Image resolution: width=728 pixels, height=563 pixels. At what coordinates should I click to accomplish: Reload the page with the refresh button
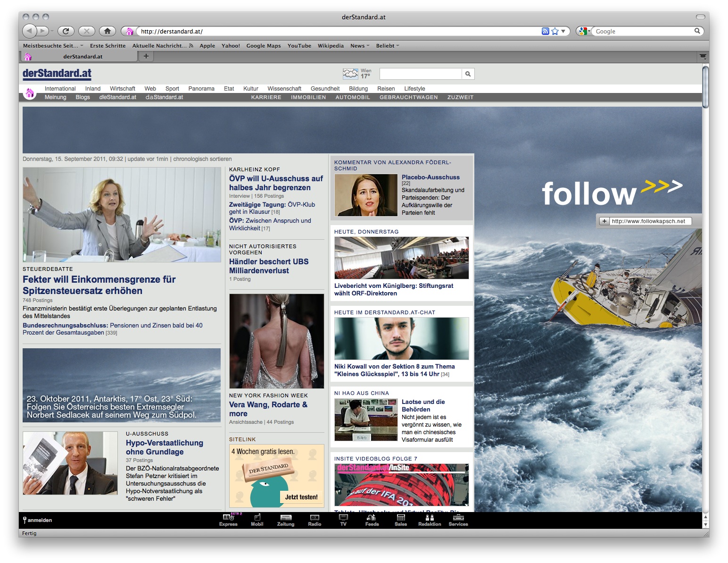coord(66,31)
